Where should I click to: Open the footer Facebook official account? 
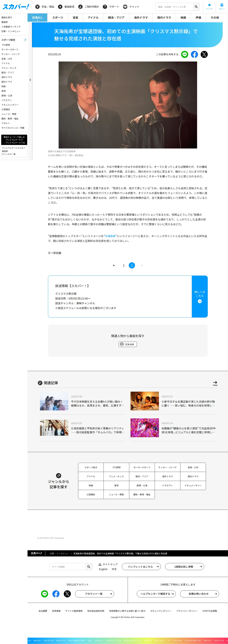tap(56, 594)
